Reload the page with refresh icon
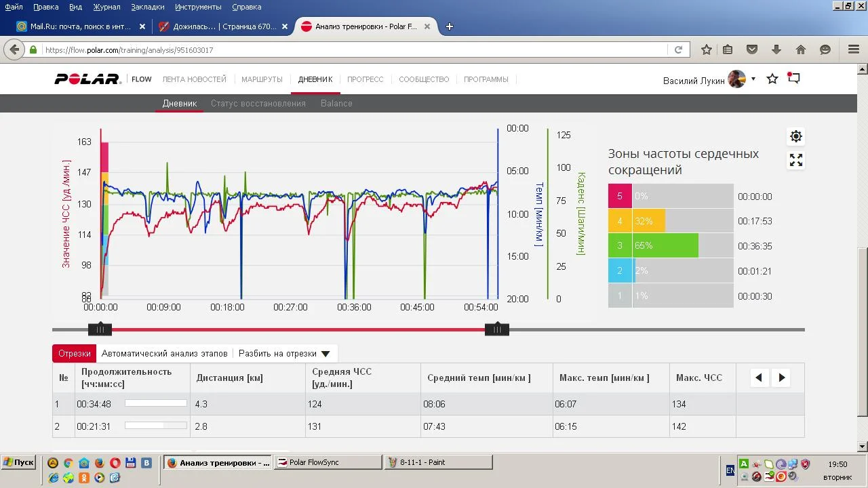The height and width of the screenshot is (488, 868). 678,49
